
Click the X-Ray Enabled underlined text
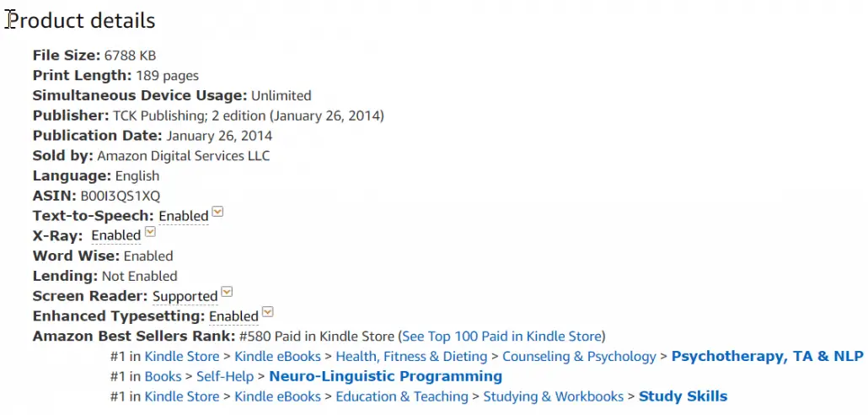click(x=116, y=236)
